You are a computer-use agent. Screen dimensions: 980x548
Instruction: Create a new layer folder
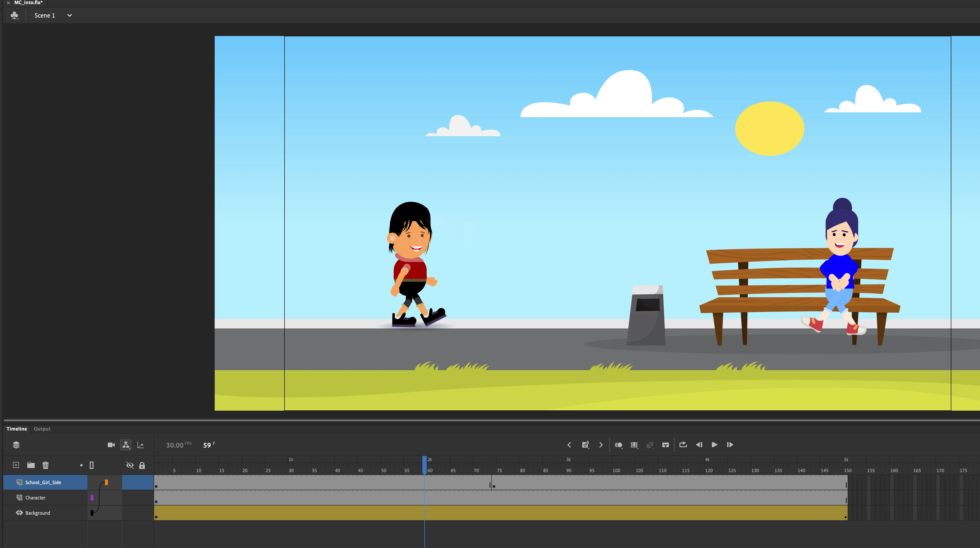(31, 465)
